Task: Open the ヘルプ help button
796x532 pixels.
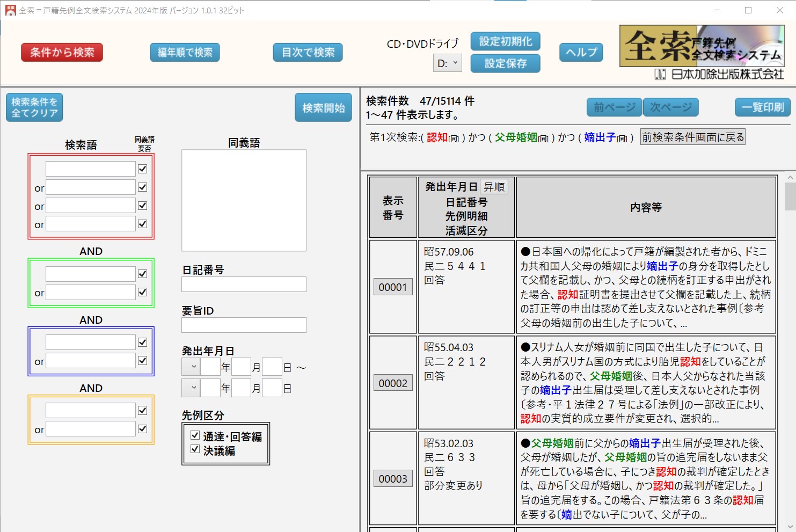Action: (x=581, y=52)
